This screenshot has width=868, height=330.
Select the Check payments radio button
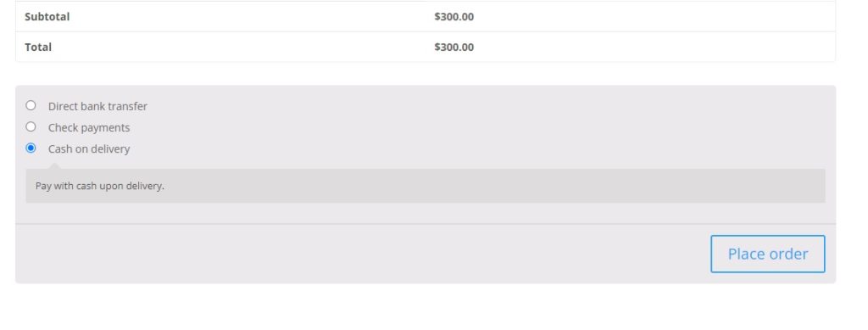(x=31, y=126)
